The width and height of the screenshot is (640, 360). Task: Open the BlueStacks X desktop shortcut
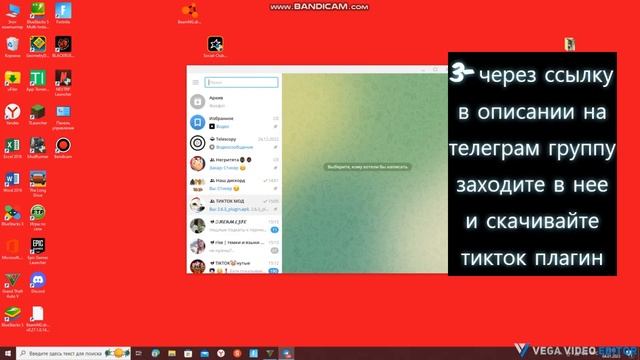click(x=12, y=216)
